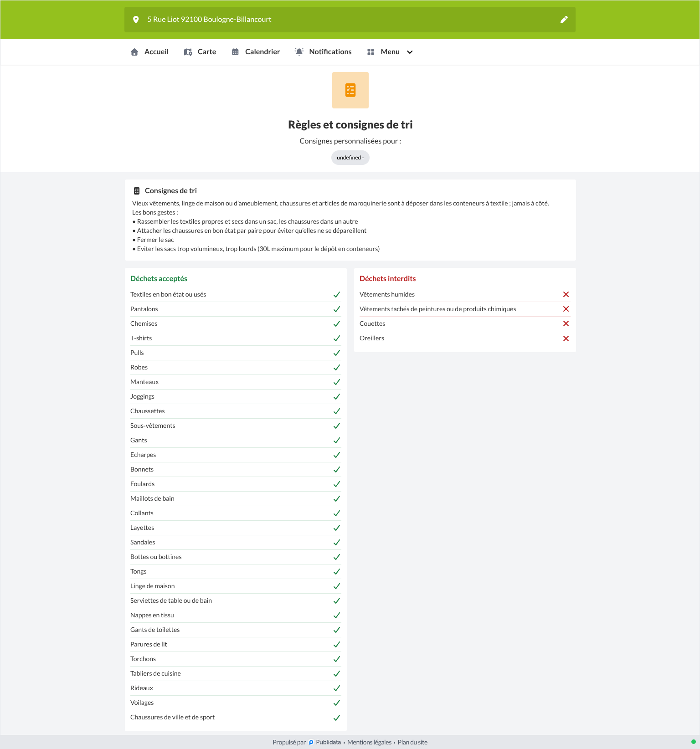Click the Consignes de tri list icon
This screenshot has width=700, height=749.
coord(137,191)
